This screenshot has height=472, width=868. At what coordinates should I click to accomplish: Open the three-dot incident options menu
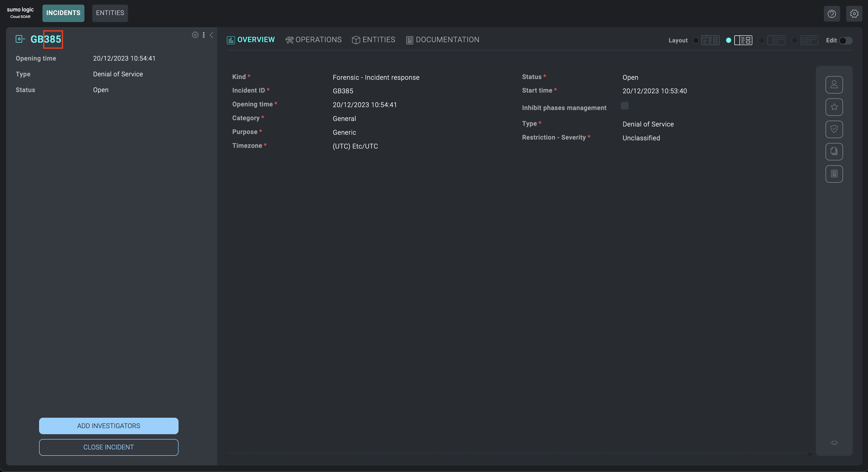point(204,35)
